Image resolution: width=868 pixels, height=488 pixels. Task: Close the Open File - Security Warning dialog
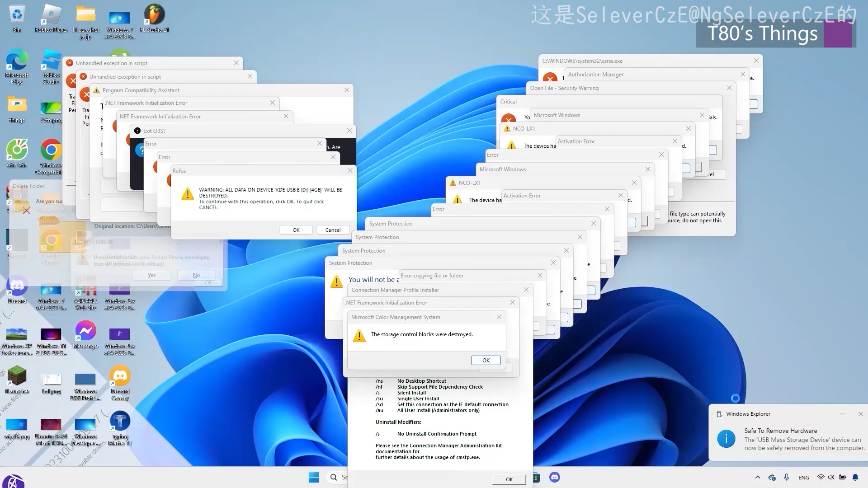point(729,88)
